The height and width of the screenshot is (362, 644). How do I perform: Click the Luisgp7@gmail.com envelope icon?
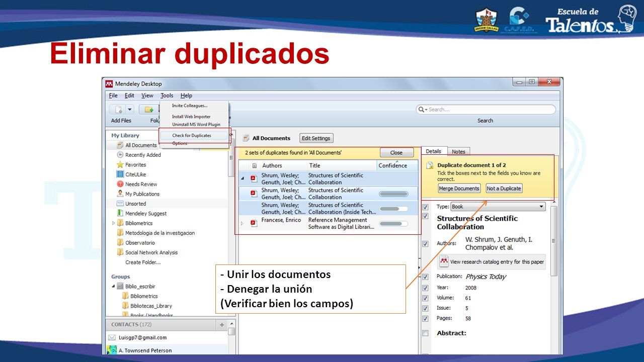point(112,337)
